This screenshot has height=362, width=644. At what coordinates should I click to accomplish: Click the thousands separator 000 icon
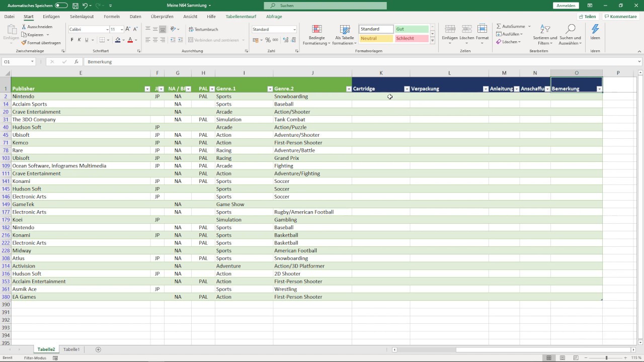[x=275, y=40]
